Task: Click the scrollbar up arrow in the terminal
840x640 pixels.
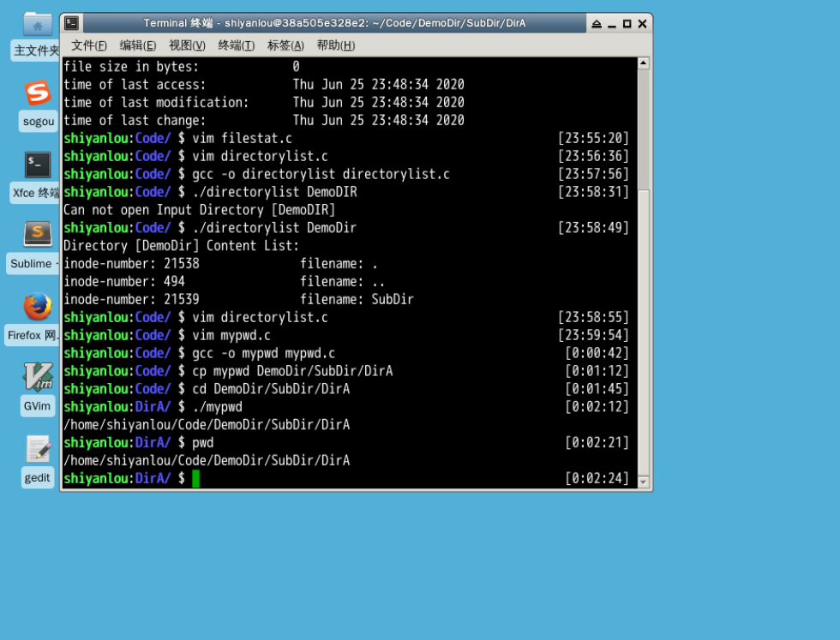Action: [644, 63]
